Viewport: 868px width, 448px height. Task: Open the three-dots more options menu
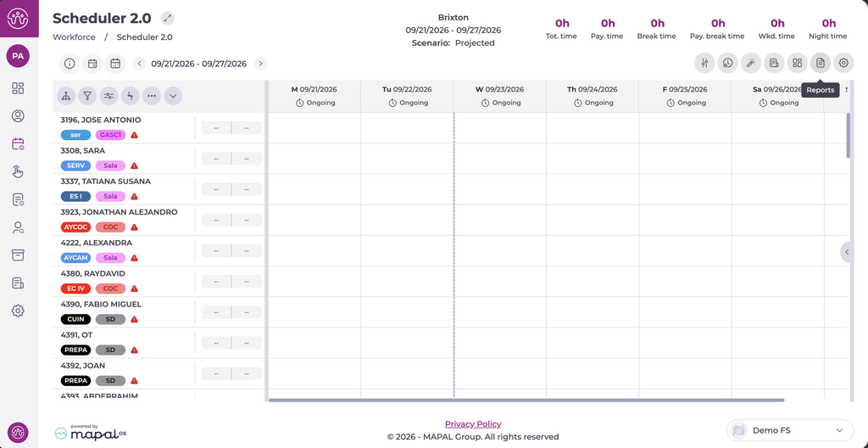[x=152, y=96]
